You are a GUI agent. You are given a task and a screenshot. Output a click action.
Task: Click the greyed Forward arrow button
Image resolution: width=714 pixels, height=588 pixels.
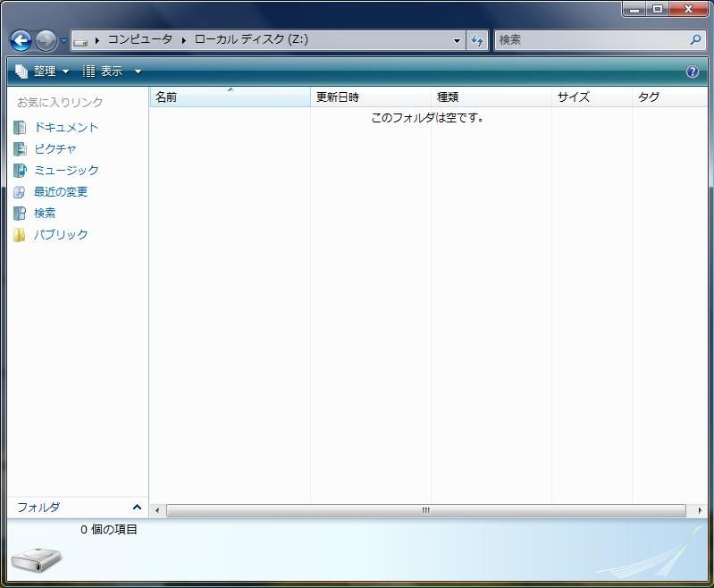(x=46, y=40)
